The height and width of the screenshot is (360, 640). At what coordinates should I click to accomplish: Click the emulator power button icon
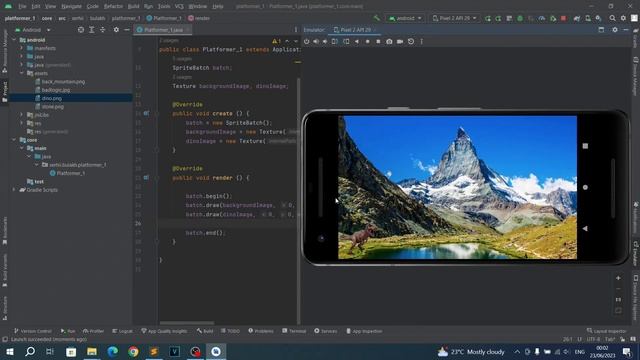click(x=307, y=41)
